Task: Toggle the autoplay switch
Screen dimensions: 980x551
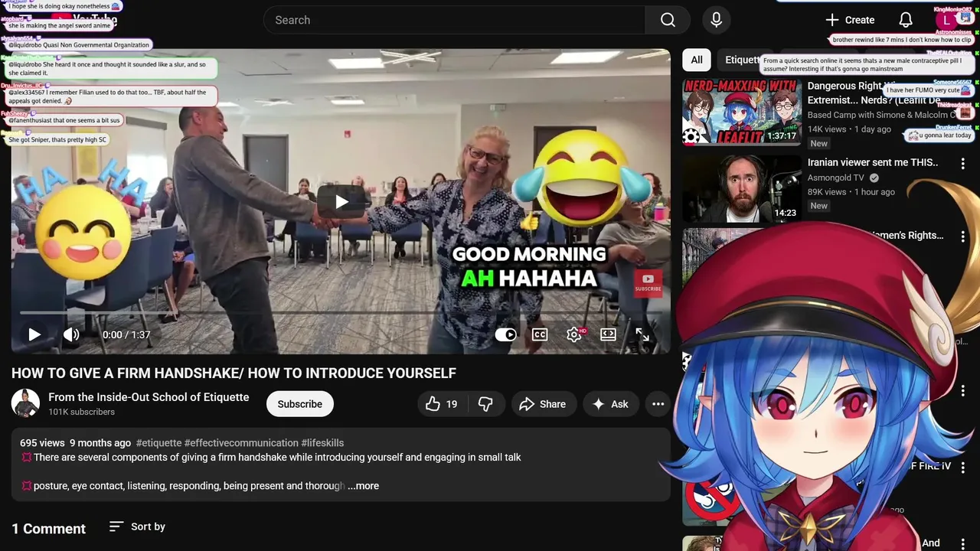Action: click(505, 334)
